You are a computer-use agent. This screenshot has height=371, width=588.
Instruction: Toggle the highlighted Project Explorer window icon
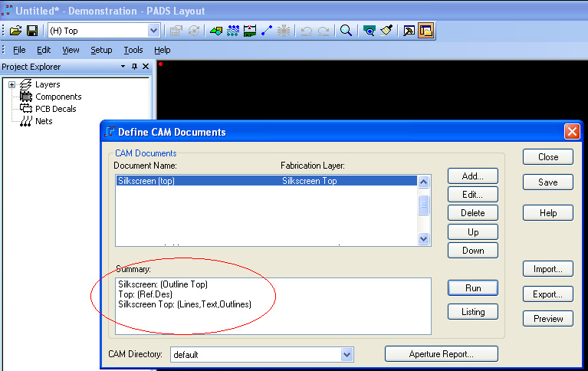(426, 31)
